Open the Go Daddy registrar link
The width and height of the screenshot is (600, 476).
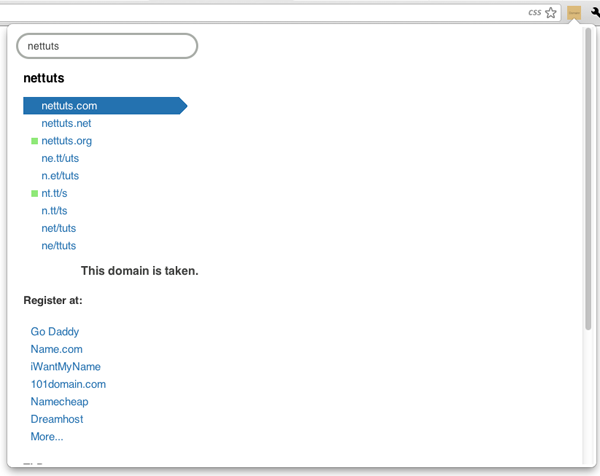55,331
